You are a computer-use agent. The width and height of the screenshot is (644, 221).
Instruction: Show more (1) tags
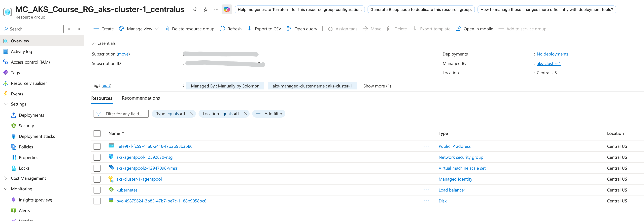click(x=377, y=86)
